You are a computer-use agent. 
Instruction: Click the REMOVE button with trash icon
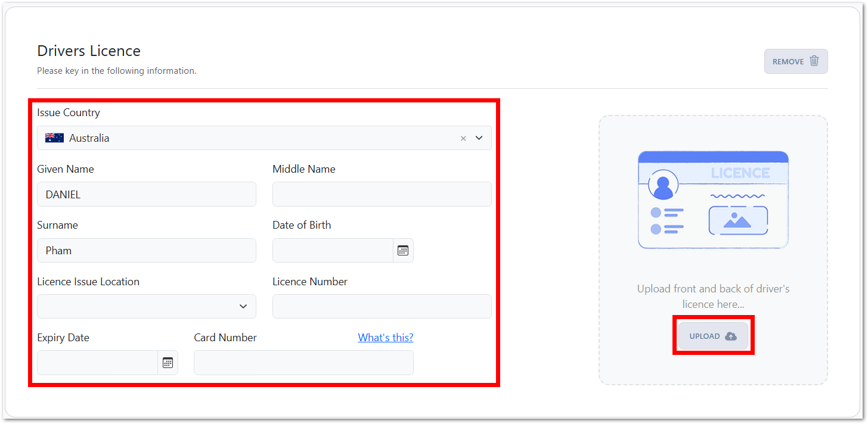tap(796, 61)
